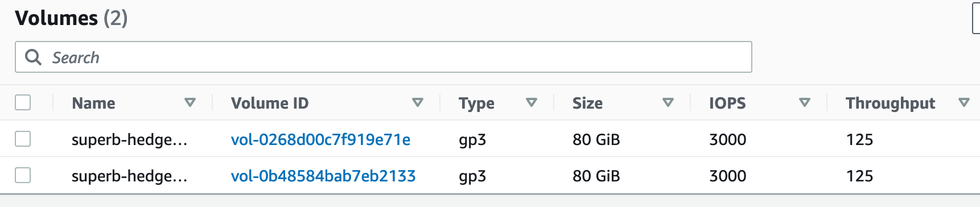Click the Name column header
Viewport: 980px width, 207px height.
(93, 103)
